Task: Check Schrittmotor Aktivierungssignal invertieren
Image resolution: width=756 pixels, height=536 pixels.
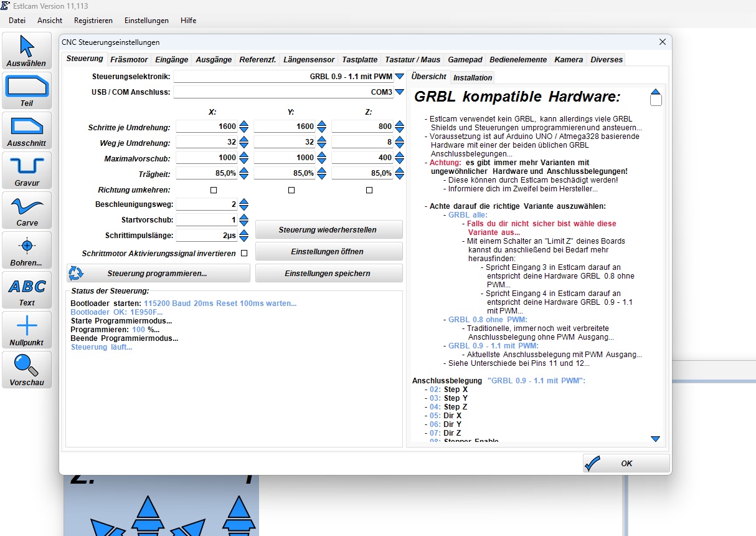Action: pyautogui.click(x=244, y=253)
